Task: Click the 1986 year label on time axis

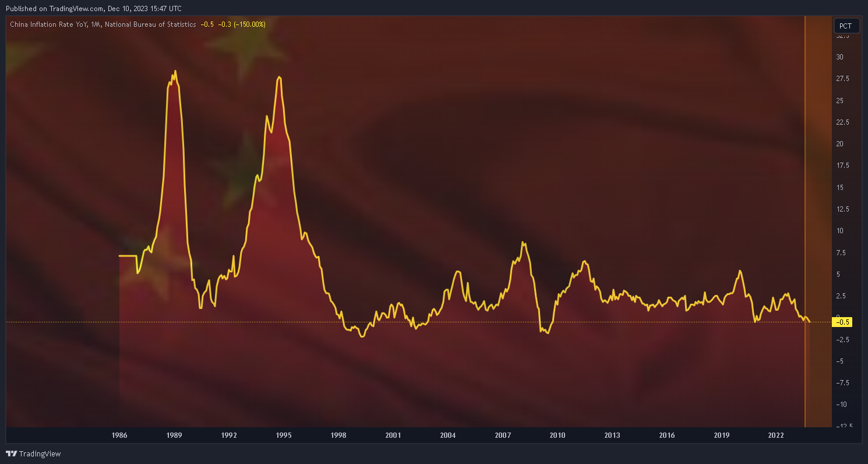Action: [119, 435]
